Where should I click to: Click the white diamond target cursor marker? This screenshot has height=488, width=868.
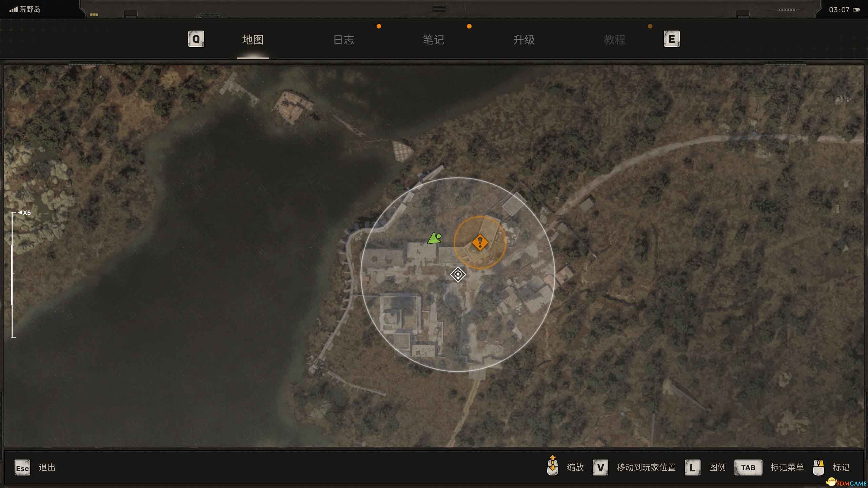[458, 274]
